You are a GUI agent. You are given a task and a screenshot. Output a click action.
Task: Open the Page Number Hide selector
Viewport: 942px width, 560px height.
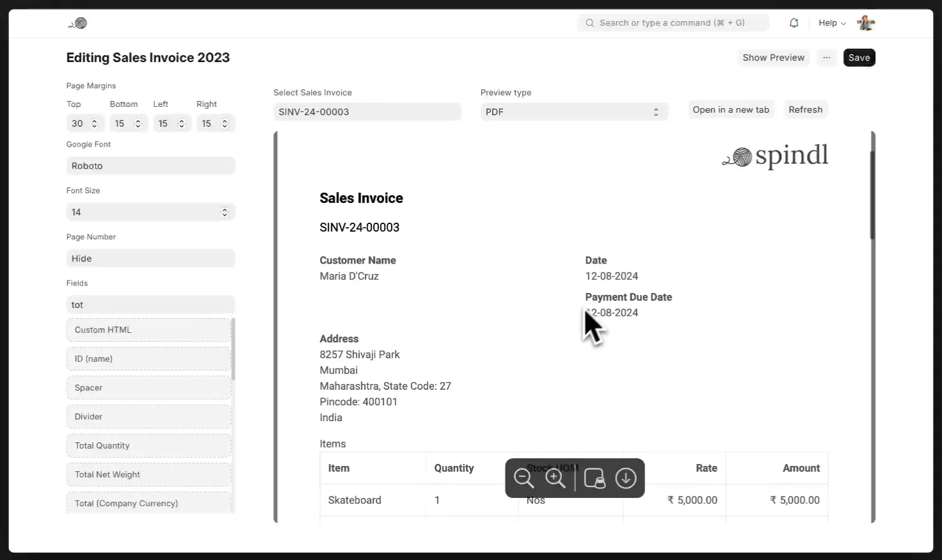coord(150,259)
